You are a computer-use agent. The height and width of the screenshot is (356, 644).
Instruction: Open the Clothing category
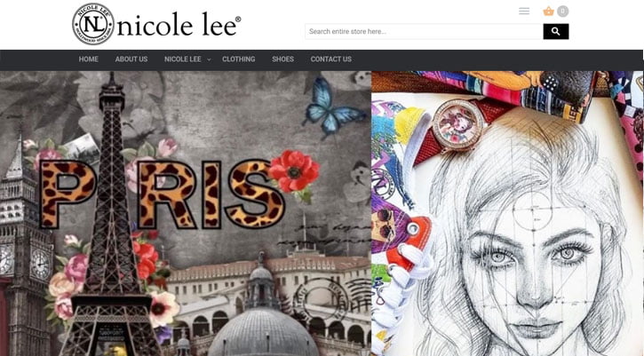(239, 59)
